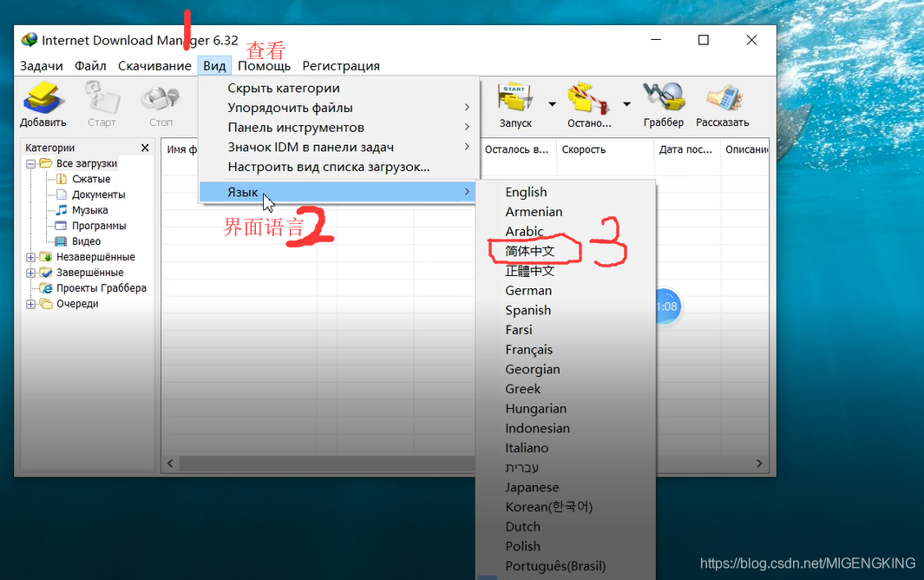Image resolution: width=924 pixels, height=580 pixels.
Task: Open Панель инструментов submenu
Action: (339, 128)
